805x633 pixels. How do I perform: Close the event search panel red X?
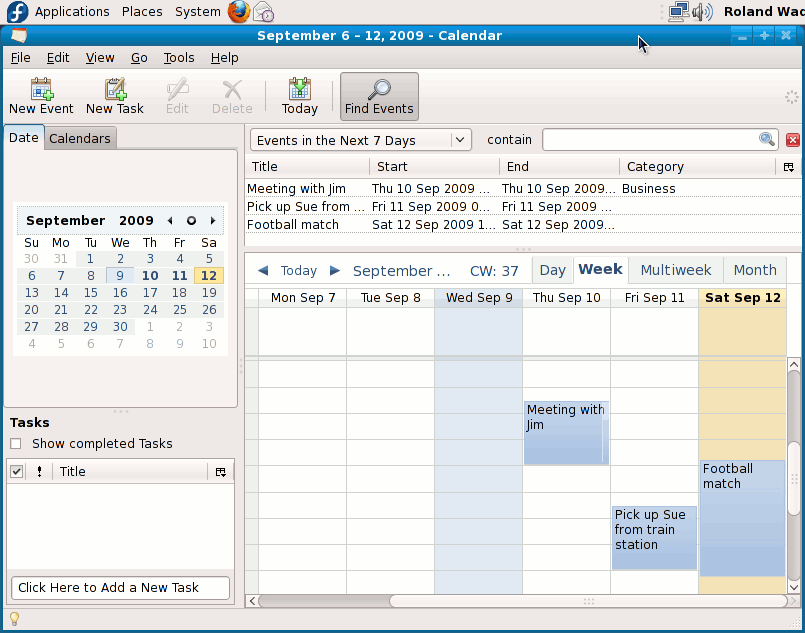793,140
